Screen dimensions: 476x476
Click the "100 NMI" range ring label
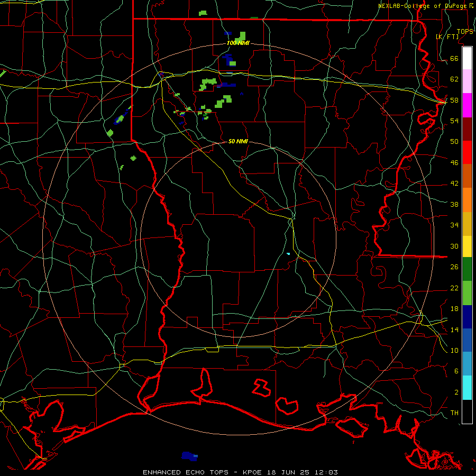(x=238, y=43)
